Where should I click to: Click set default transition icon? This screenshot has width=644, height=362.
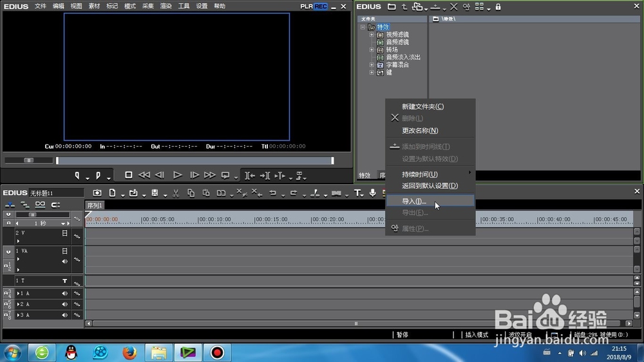tap(336, 193)
